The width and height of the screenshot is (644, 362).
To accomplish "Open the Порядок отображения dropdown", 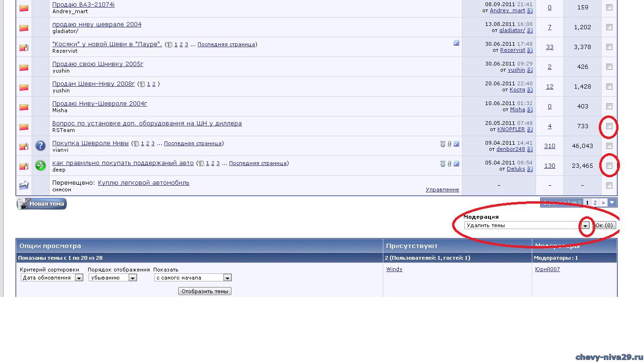I will pyautogui.click(x=132, y=278).
